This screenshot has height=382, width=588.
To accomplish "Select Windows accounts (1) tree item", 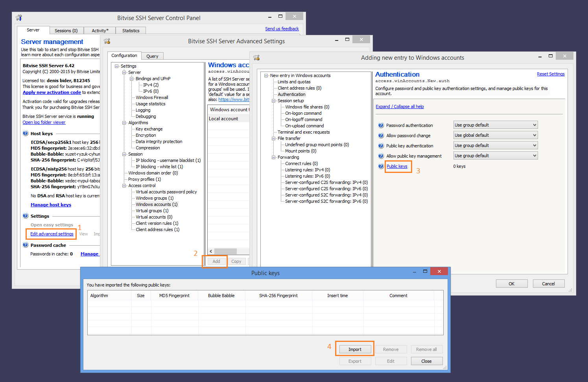I will [x=157, y=204].
